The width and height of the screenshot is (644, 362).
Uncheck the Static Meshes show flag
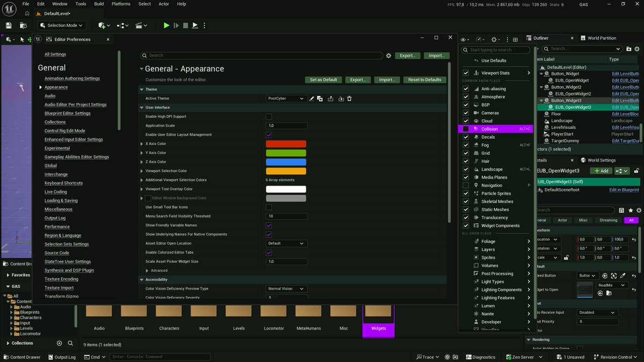[x=466, y=209]
